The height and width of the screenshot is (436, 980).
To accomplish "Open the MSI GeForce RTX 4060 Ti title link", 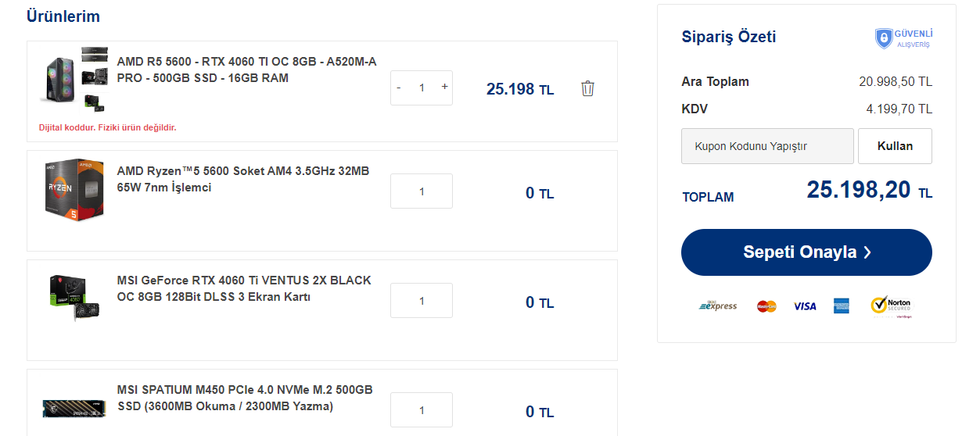I will (244, 288).
